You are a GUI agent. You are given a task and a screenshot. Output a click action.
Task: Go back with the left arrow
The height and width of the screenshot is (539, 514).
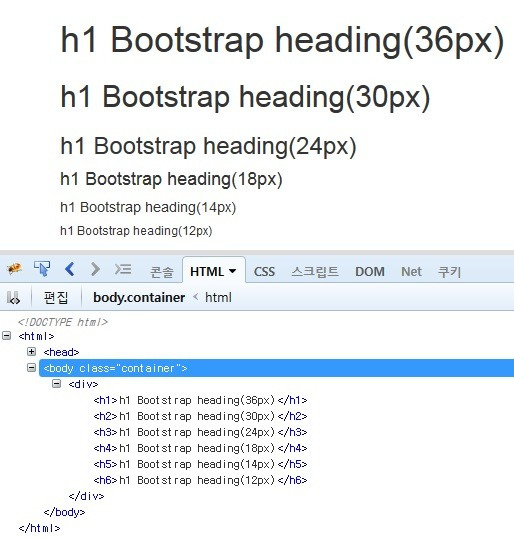click(x=69, y=269)
